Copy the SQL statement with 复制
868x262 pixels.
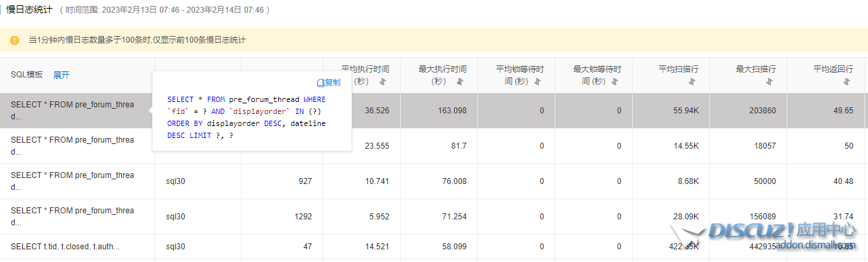click(x=332, y=83)
